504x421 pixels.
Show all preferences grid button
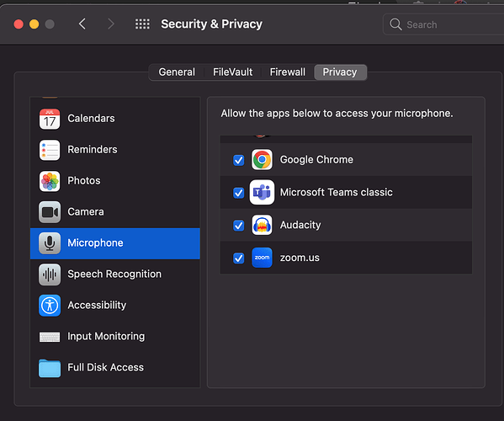pyautogui.click(x=142, y=24)
